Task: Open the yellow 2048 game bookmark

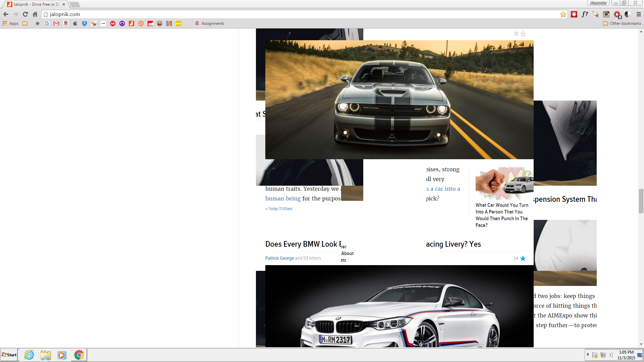Action: point(178,23)
